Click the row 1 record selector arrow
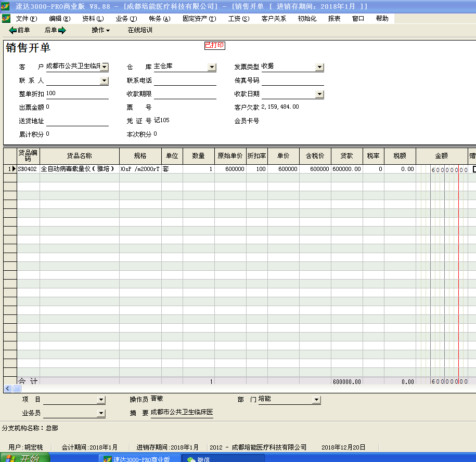476x462 pixels. [14, 169]
